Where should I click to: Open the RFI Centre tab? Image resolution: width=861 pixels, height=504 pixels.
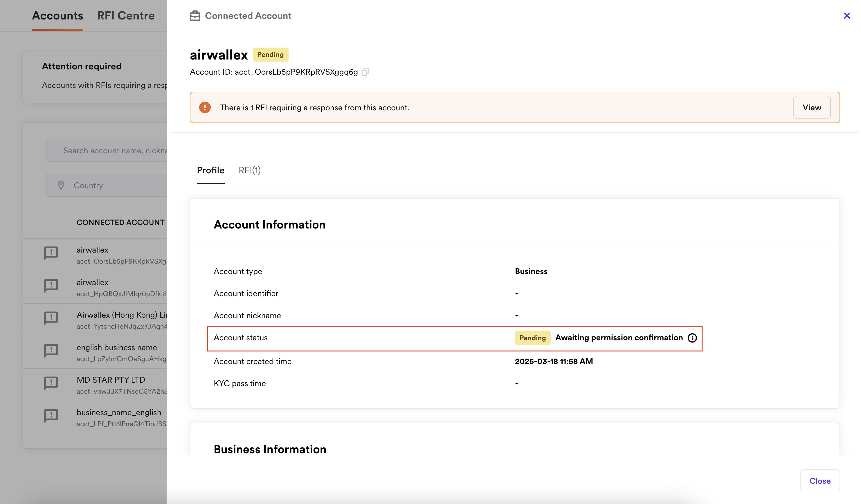tap(126, 16)
